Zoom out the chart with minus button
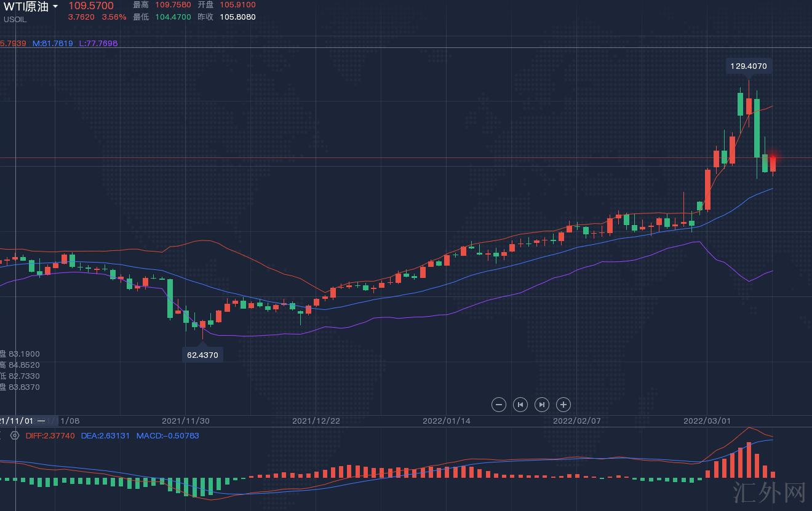Image resolution: width=812 pixels, height=511 pixels. point(499,405)
